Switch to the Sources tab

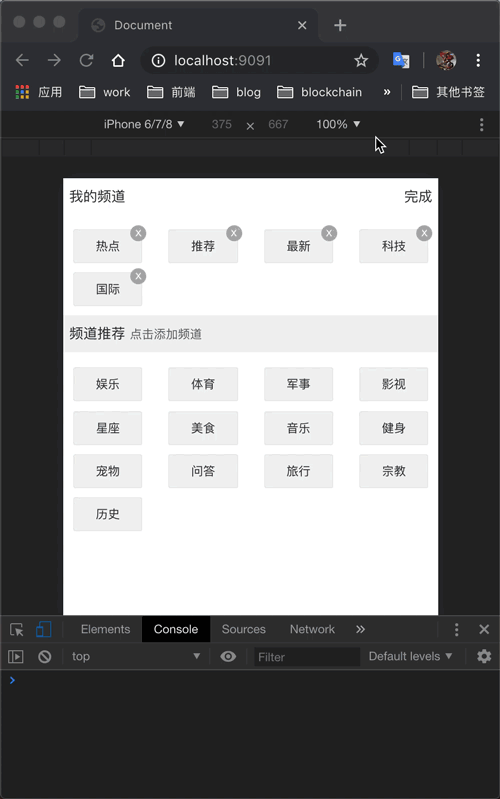tap(244, 629)
